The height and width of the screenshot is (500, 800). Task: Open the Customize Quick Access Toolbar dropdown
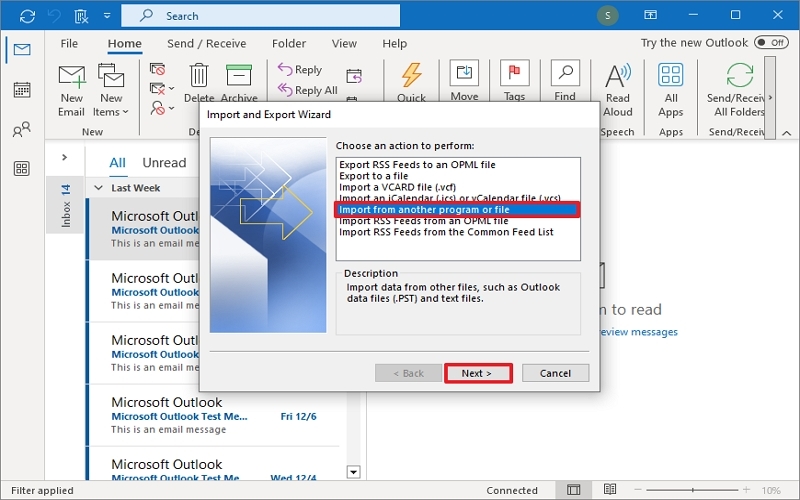point(107,16)
